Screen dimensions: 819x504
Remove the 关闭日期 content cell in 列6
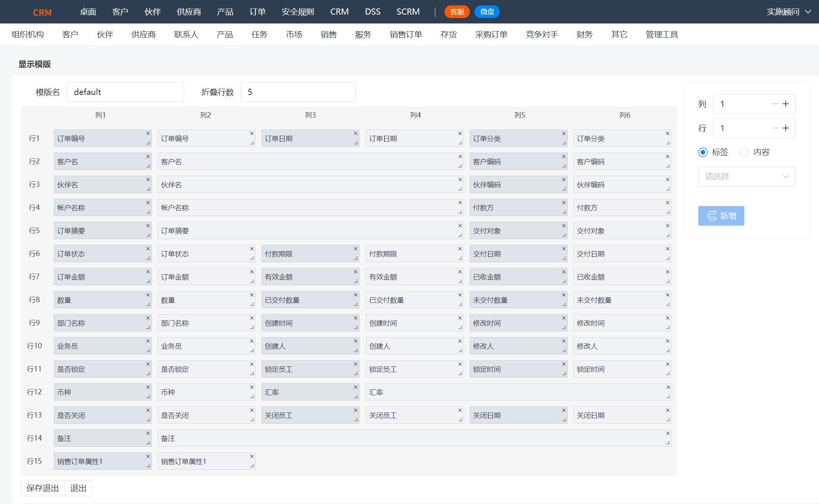tap(668, 410)
